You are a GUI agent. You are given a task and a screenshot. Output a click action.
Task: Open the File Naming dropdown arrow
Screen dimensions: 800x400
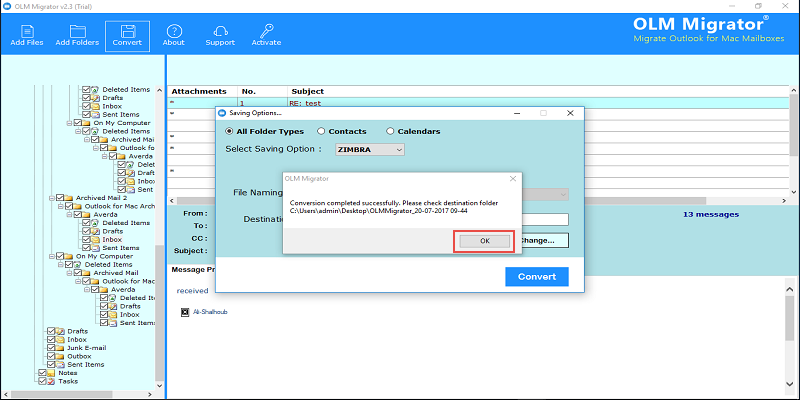point(563,194)
